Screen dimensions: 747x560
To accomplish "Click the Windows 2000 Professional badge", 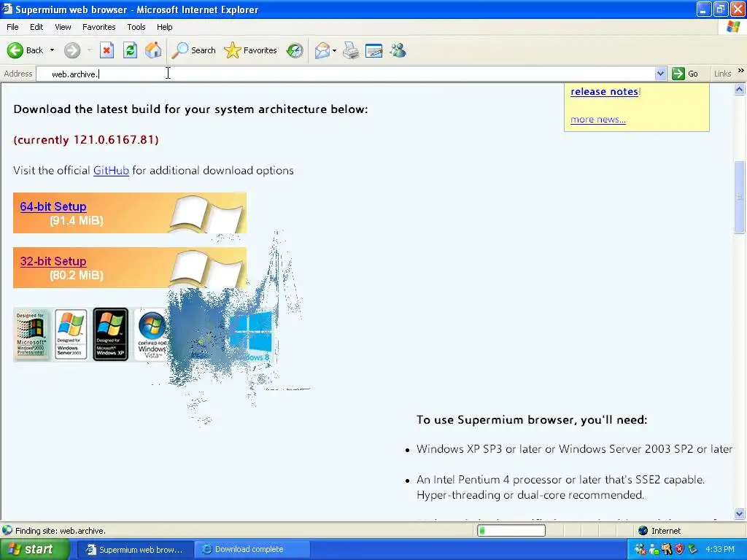I will (31, 334).
